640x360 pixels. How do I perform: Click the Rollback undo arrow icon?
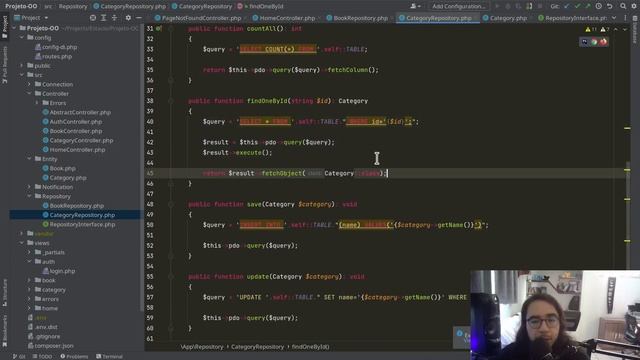pos(609,6)
